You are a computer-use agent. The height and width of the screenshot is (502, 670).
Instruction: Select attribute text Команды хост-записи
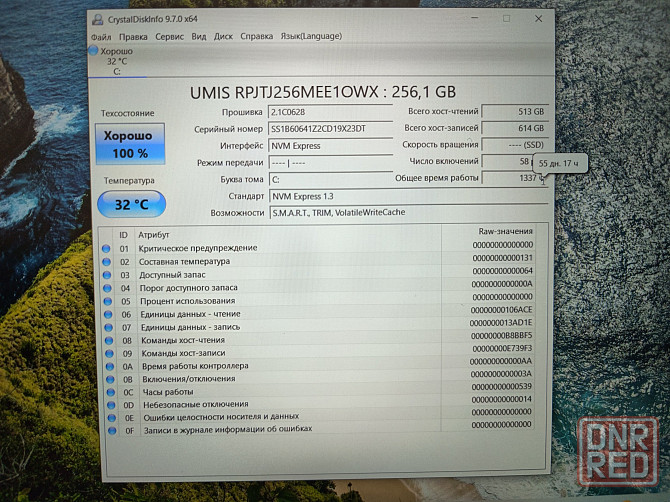(x=183, y=353)
